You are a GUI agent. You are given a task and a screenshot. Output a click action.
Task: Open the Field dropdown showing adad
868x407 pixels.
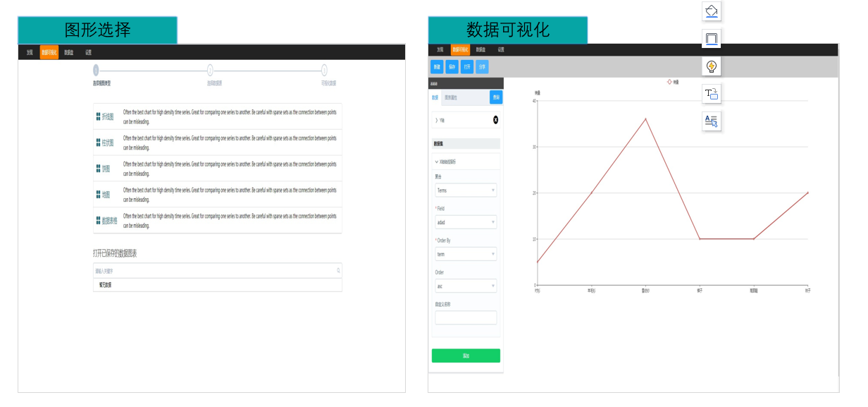click(466, 222)
